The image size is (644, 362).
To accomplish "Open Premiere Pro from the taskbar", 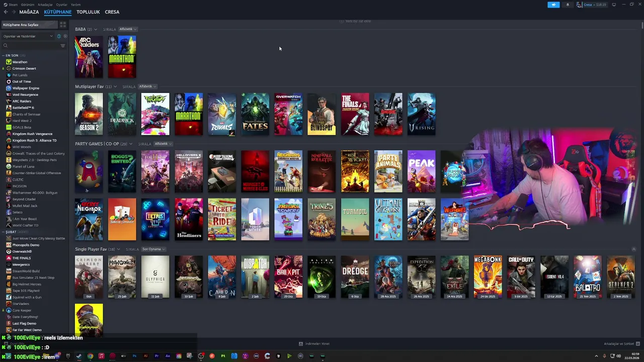I will pyautogui.click(x=156, y=356).
